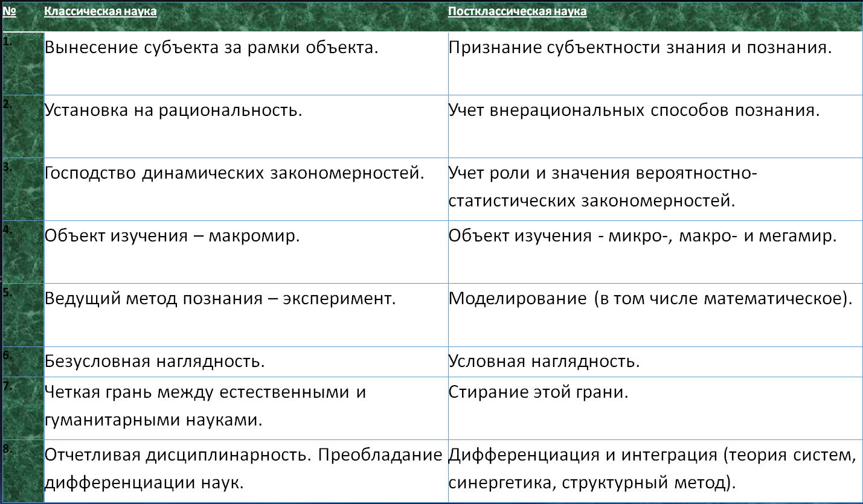This screenshot has height=504, width=863.
Task: Select cell 'Объект изучения – макромир.'
Action: (246, 252)
